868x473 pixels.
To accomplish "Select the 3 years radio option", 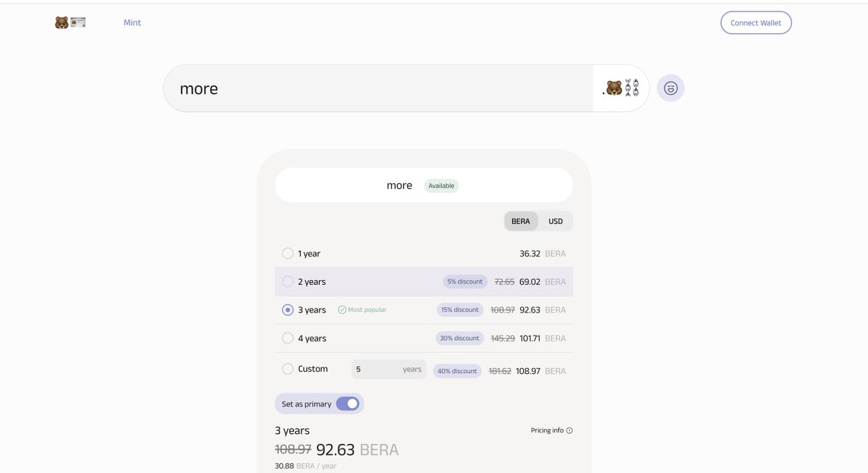I will click(x=288, y=310).
